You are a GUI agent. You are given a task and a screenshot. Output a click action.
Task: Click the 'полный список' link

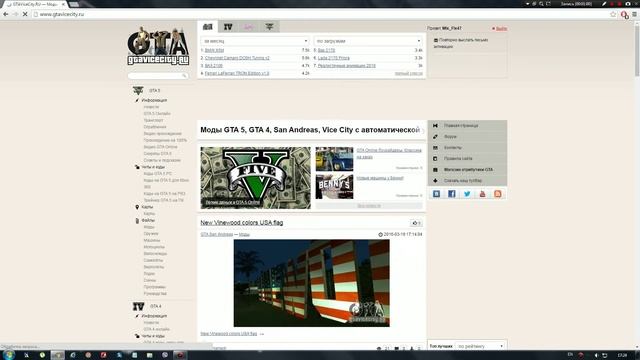pyautogui.click(x=409, y=73)
